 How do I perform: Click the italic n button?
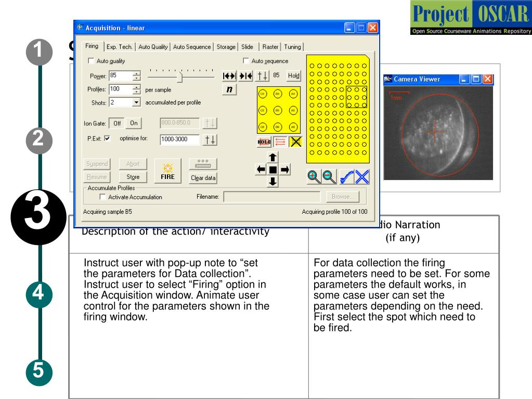(x=229, y=89)
